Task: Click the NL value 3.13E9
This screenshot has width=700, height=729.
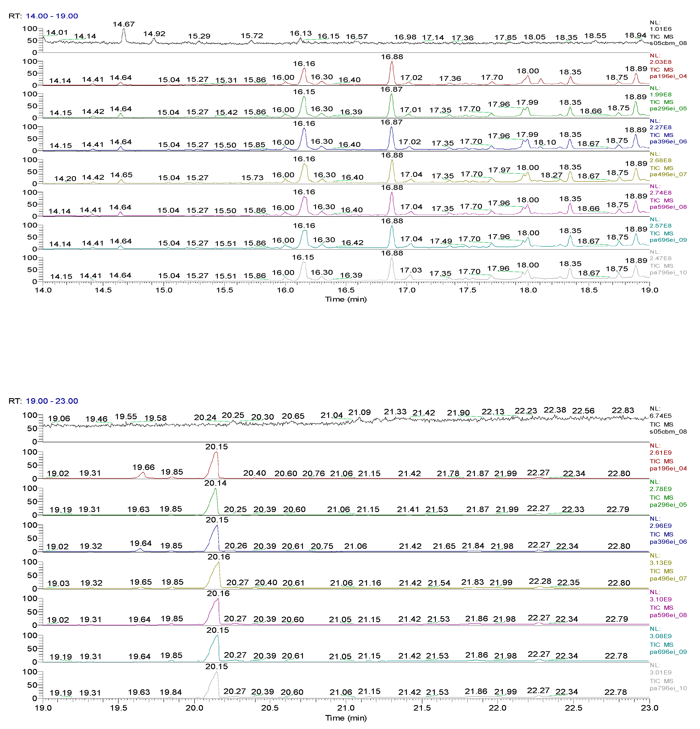Action: coord(661,563)
